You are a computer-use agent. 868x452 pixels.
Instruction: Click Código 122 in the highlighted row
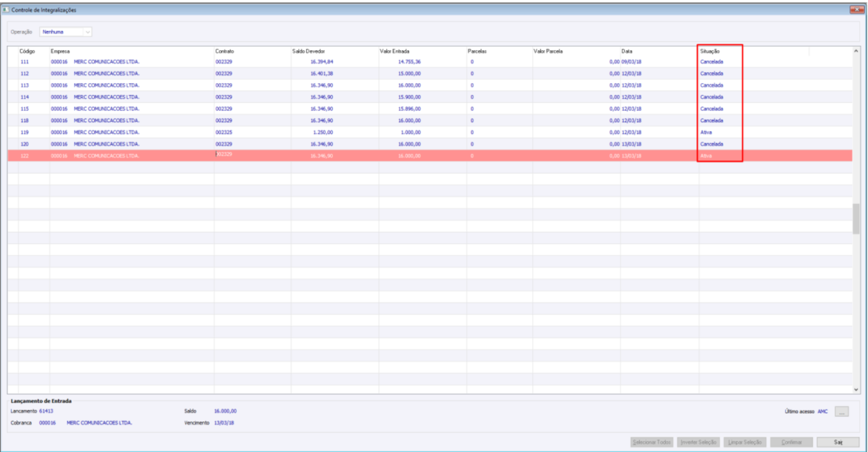[24, 156]
